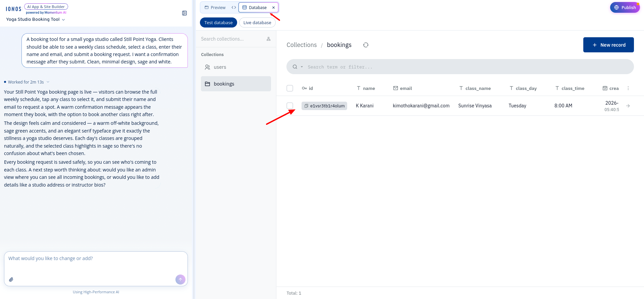Attach a file with the paperclip icon
The image size is (644, 299).
[x=11, y=280]
